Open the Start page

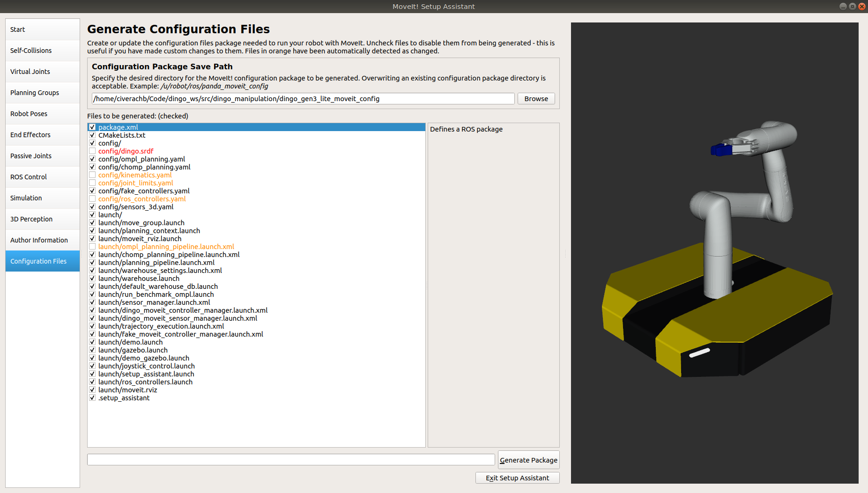tap(43, 29)
